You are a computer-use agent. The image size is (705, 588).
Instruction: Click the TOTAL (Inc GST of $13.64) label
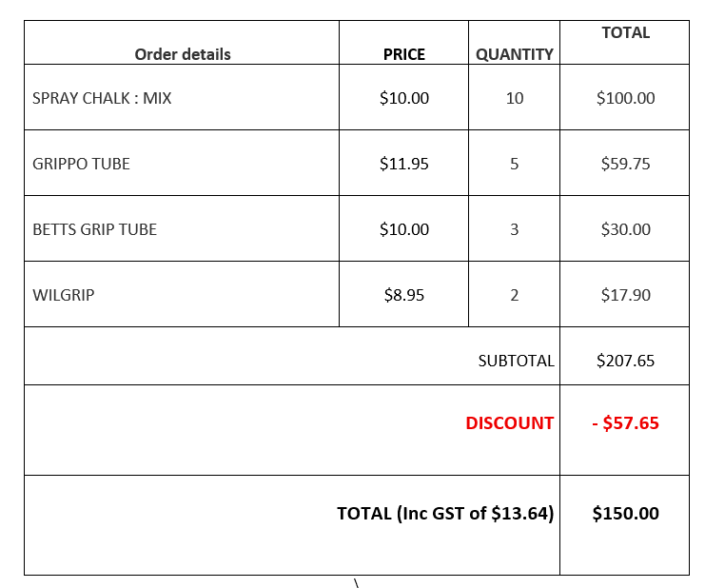(x=445, y=514)
